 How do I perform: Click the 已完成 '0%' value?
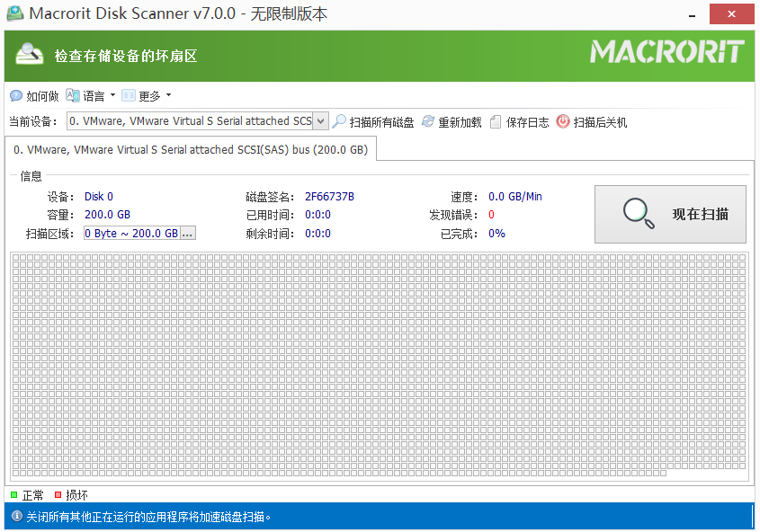click(x=496, y=234)
